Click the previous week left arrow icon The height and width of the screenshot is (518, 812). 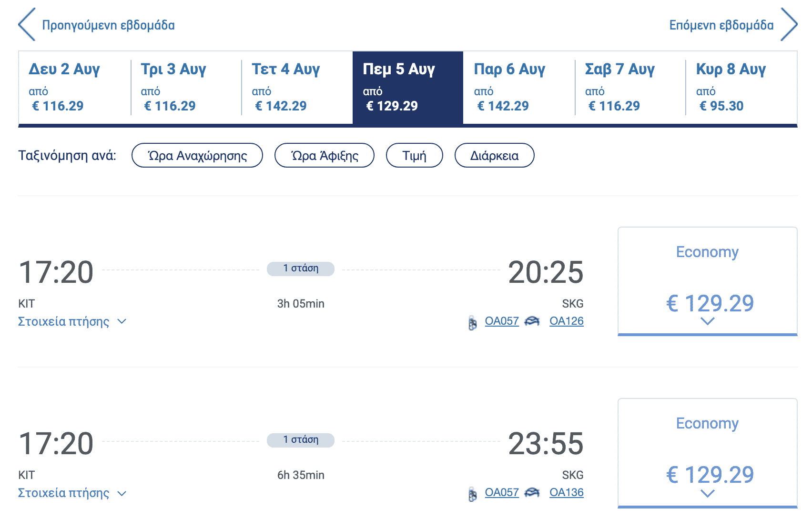(27, 24)
